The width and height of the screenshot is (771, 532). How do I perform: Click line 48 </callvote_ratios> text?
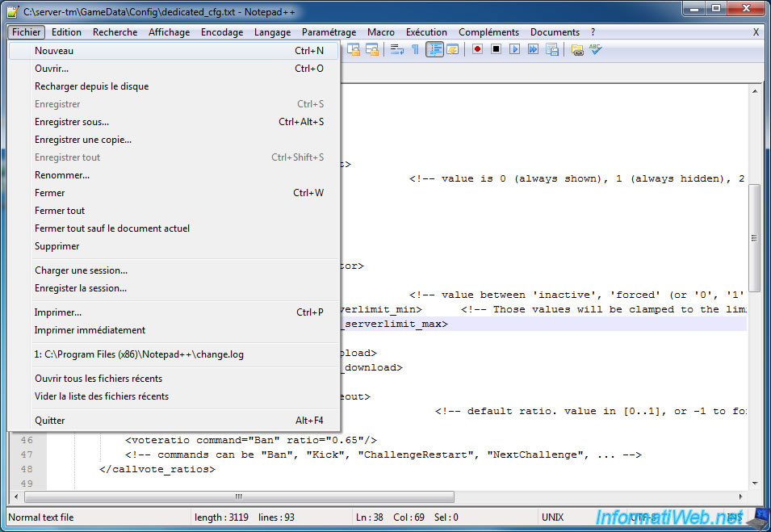157,469
